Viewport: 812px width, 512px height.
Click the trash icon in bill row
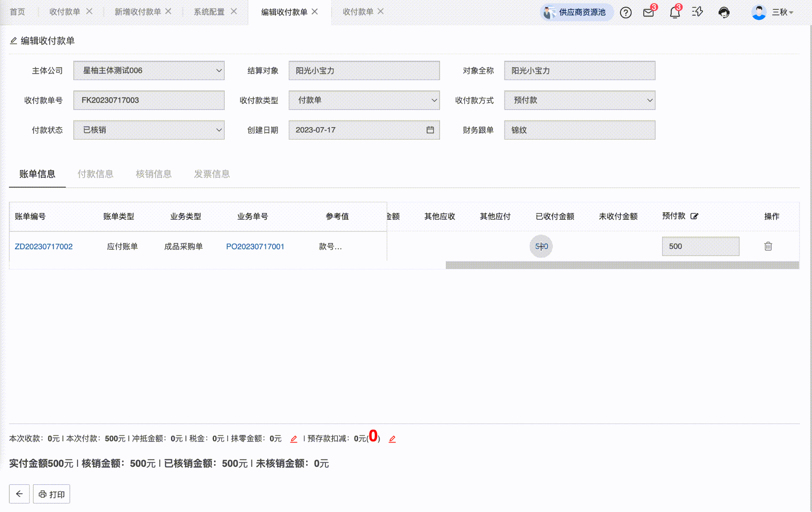pyautogui.click(x=768, y=246)
